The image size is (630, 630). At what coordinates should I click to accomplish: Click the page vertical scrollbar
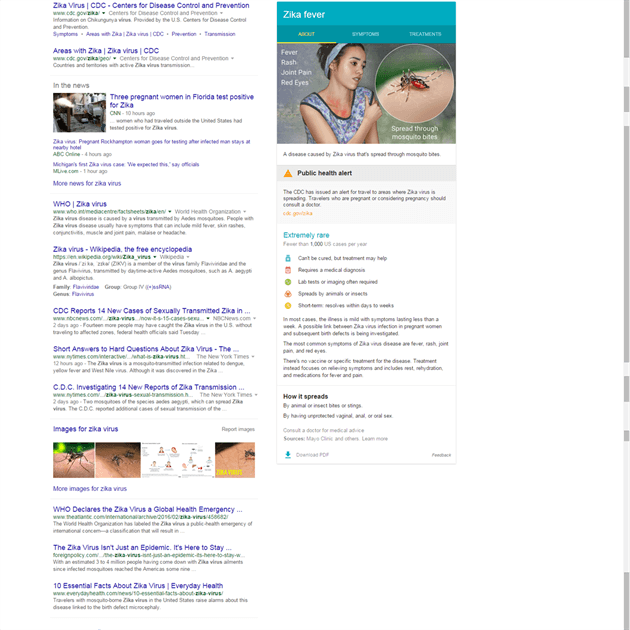[626, 315]
